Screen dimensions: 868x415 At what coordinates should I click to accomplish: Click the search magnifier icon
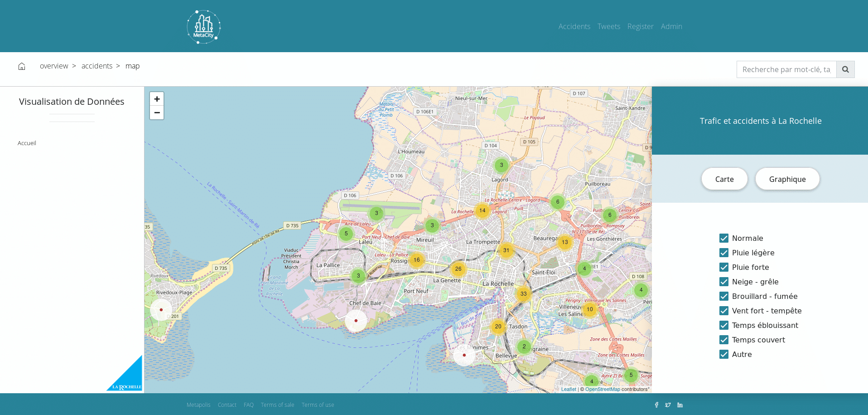(x=845, y=69)
